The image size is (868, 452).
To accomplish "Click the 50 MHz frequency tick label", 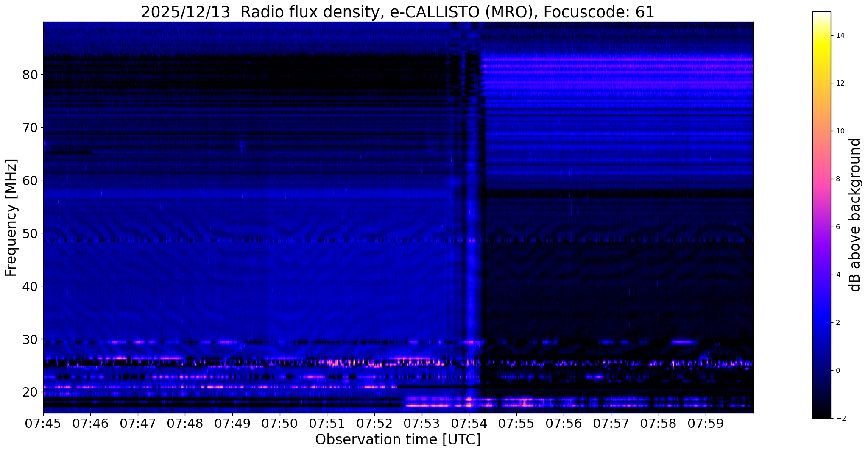I will (30, 233).
